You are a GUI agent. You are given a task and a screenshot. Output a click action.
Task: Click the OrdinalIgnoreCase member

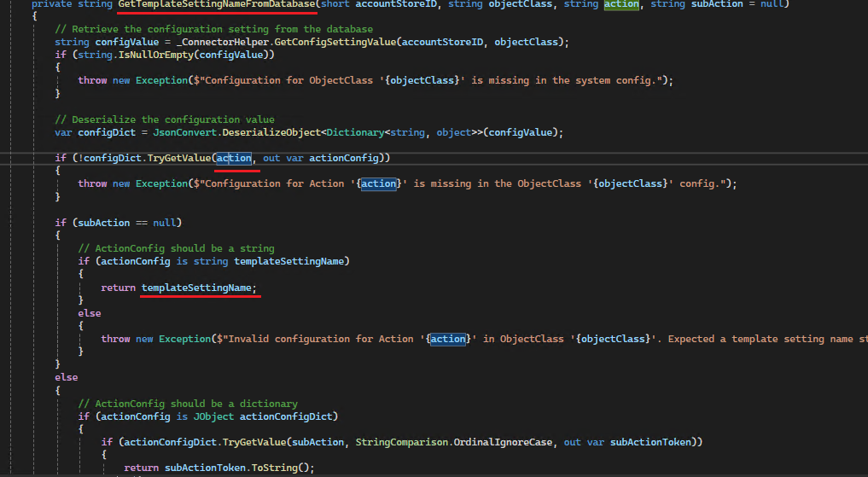point(503,442)
